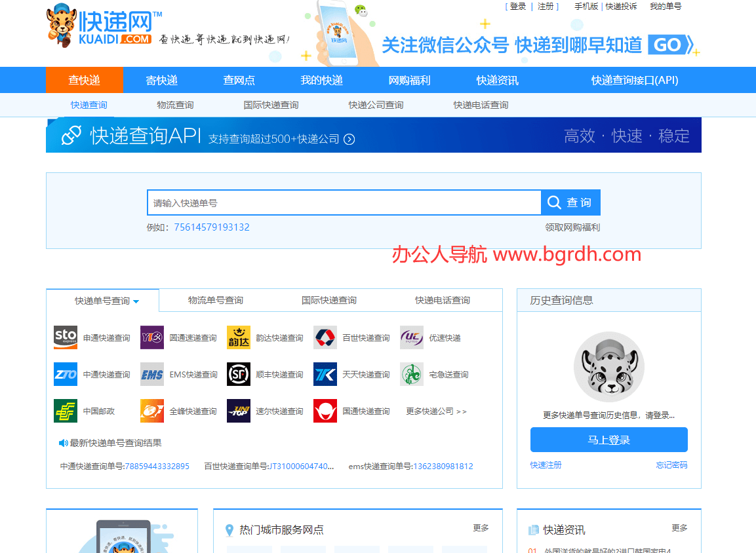Screen dimensions: 756x553
Task: Open 寄快递 in the main navigation
Action: [x=161, y=81]
